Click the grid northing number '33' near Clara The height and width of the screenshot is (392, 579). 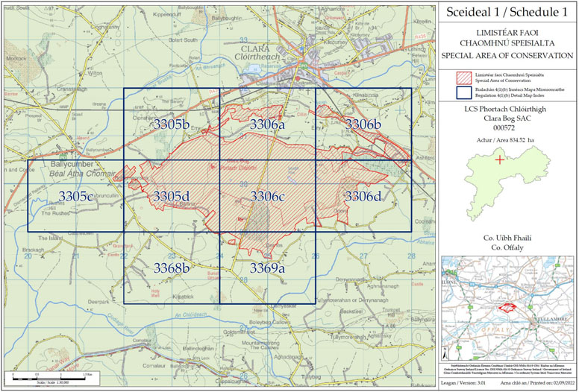coord(243,39)
